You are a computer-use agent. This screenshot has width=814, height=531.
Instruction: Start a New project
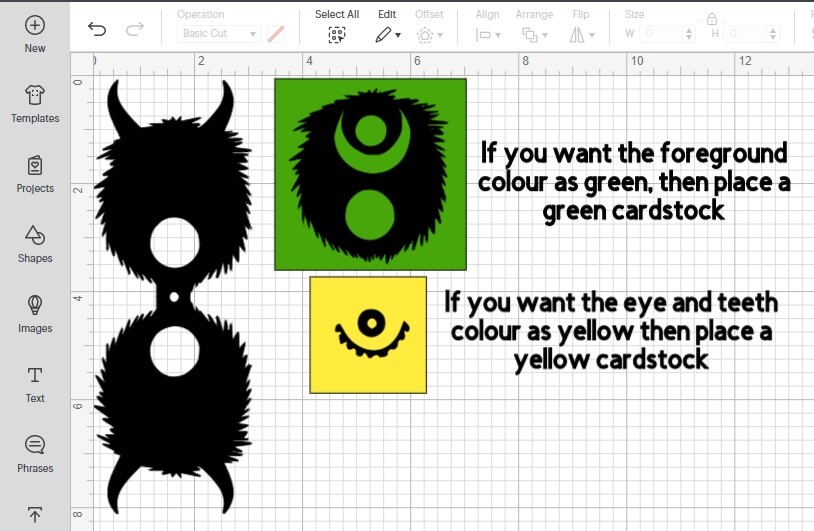pos(35,34)
